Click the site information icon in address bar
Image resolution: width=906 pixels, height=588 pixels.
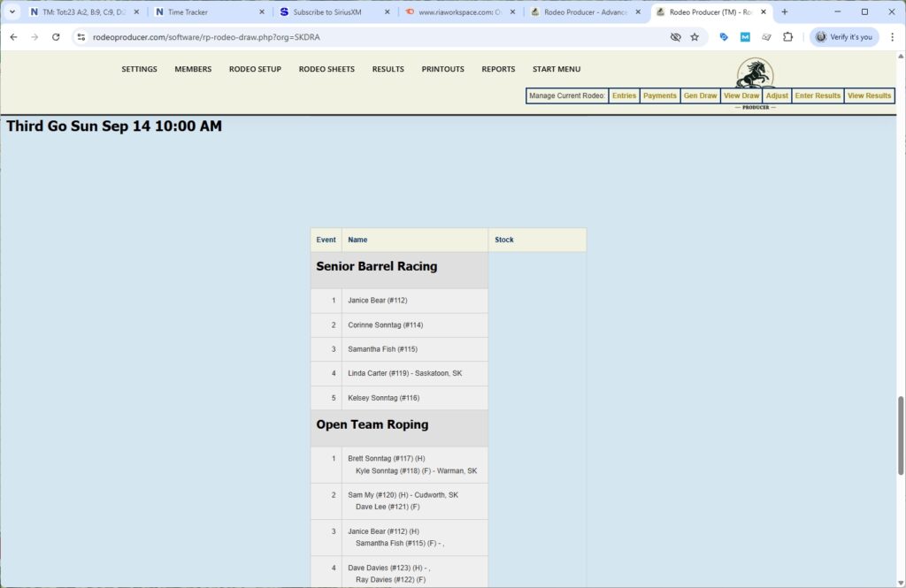[81, 37]
